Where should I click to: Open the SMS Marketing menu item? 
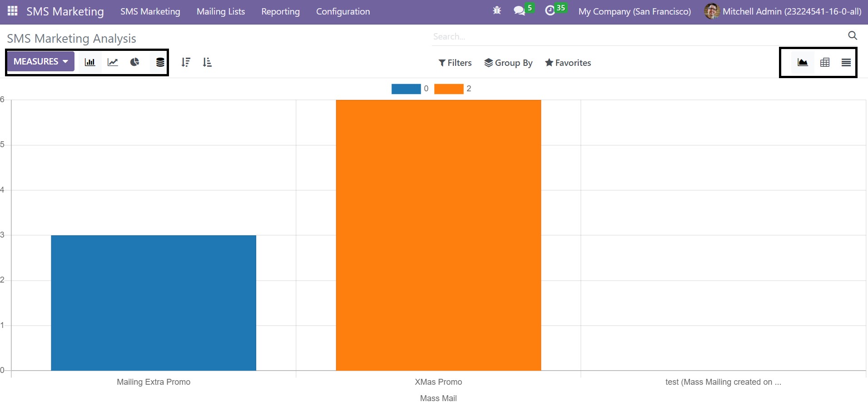tap(150, 11)
